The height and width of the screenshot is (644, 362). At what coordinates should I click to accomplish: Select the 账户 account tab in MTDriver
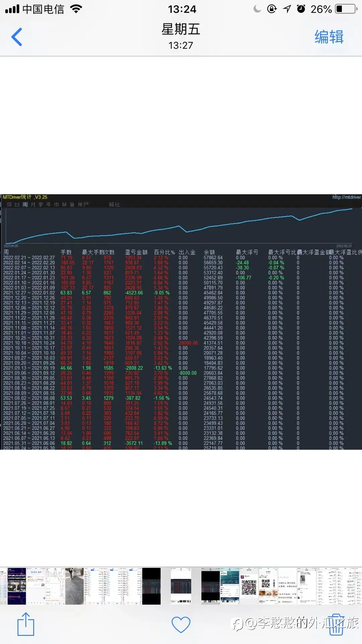click(x=83, y=204)
